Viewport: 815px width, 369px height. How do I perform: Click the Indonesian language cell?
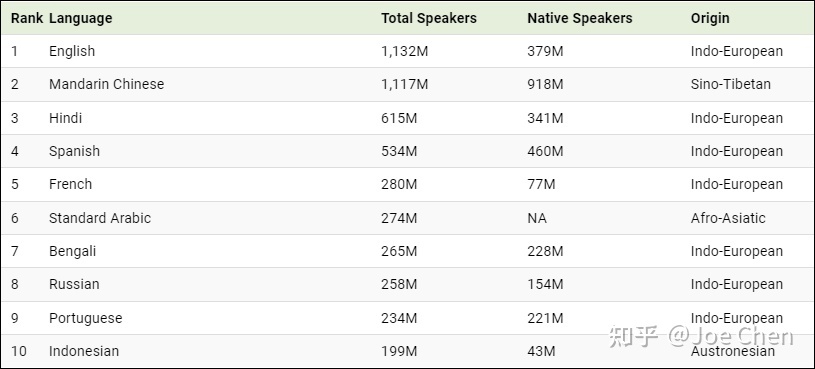coord(84,351)
